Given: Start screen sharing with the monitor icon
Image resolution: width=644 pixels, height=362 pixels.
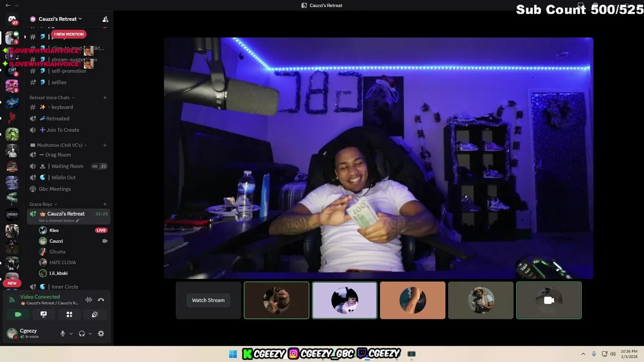Looking at the screenshot, I should pos(44,314).
